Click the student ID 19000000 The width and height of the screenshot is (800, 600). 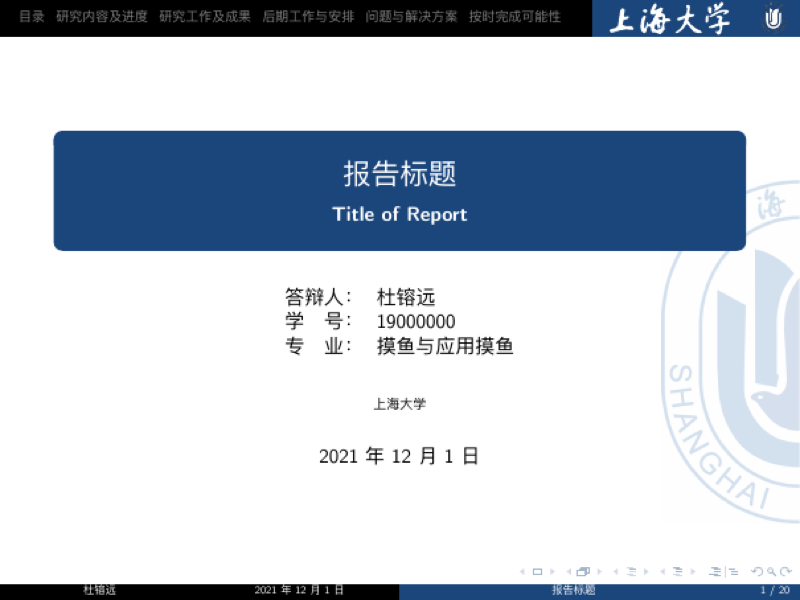[x=416, y=322]
